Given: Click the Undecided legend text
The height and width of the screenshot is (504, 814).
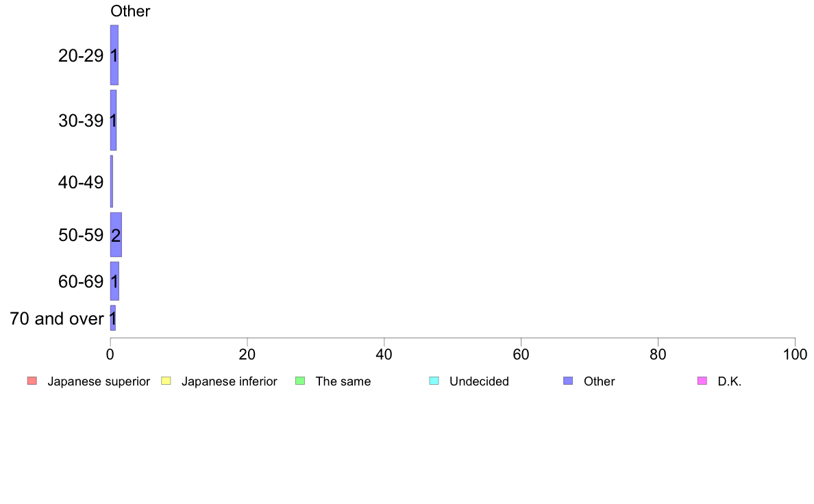Looking at the screenshot, I should click(x=479, y=381).
